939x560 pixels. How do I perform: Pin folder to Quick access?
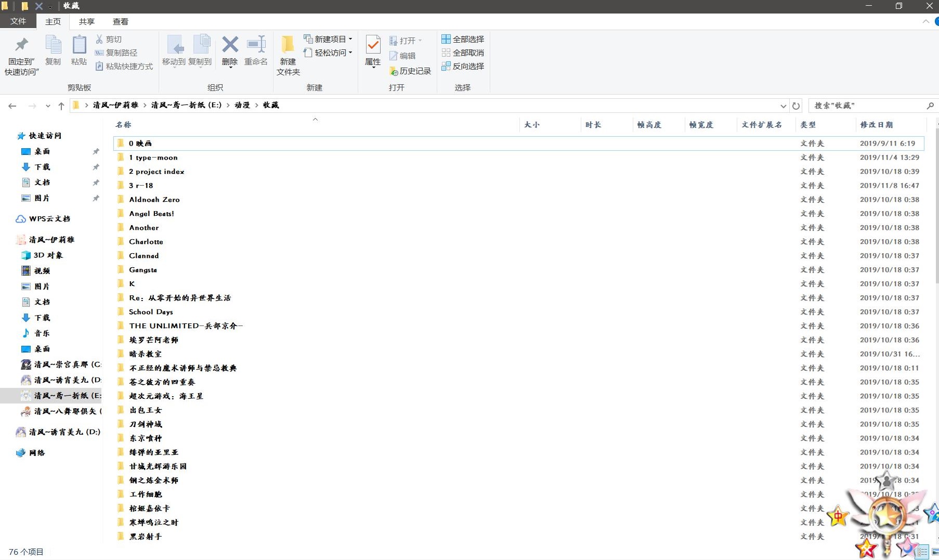click(21, 56)
